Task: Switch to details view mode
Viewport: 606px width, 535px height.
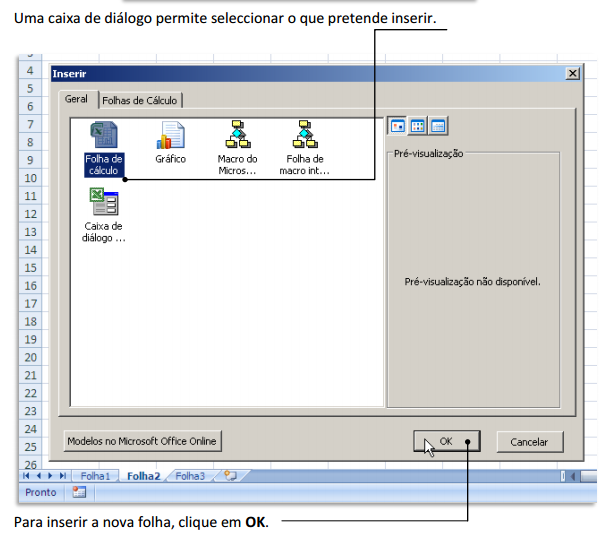Action: pyautogui.click(x=437, y=125)
